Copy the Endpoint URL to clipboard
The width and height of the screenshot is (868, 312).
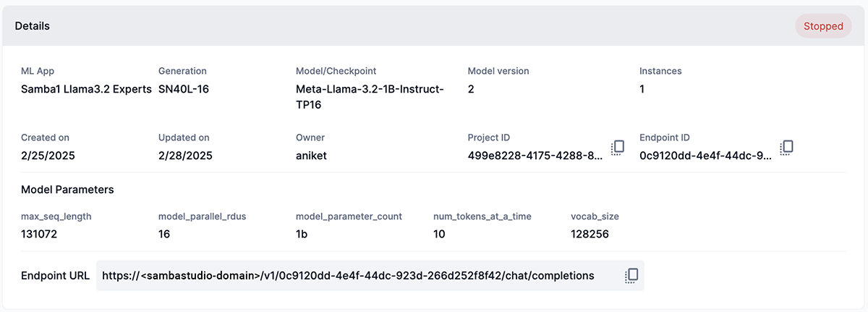click(x=632, y=276)
